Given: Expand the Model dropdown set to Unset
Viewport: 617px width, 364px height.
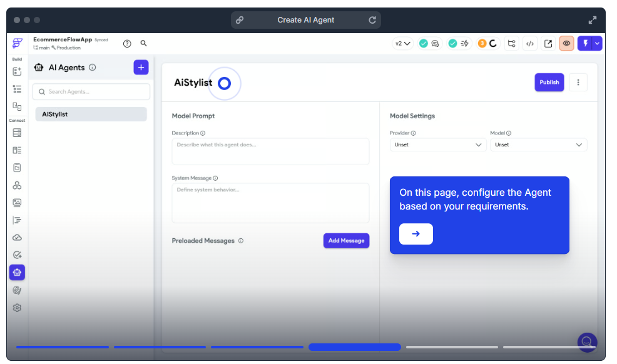Looking at the screenshot, I should (x=538, y=144).
